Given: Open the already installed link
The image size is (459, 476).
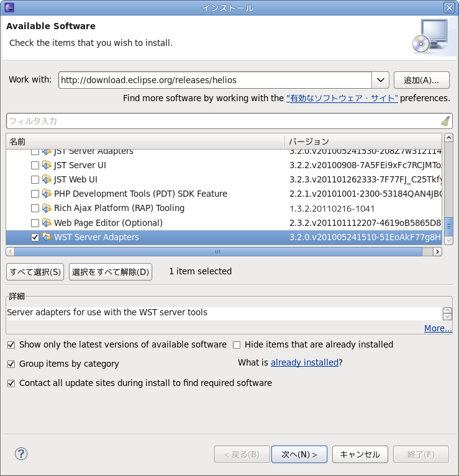Looking at the screenshot, I should (304, 362).
